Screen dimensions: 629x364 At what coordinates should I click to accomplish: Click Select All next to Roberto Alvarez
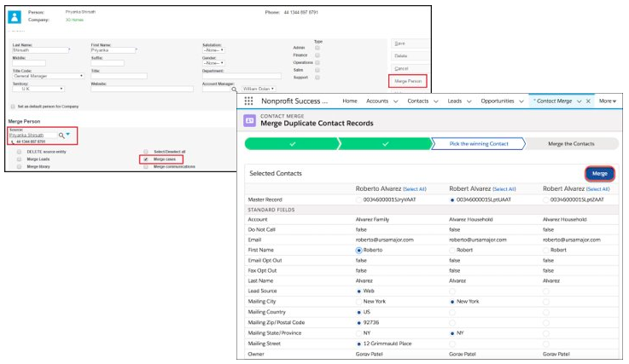click(415, 188)
